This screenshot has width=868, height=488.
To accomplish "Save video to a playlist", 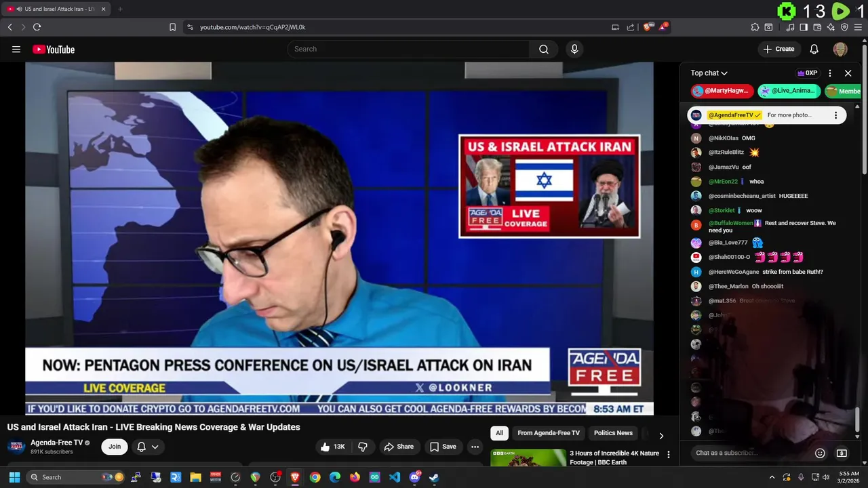I will [443, 447].
